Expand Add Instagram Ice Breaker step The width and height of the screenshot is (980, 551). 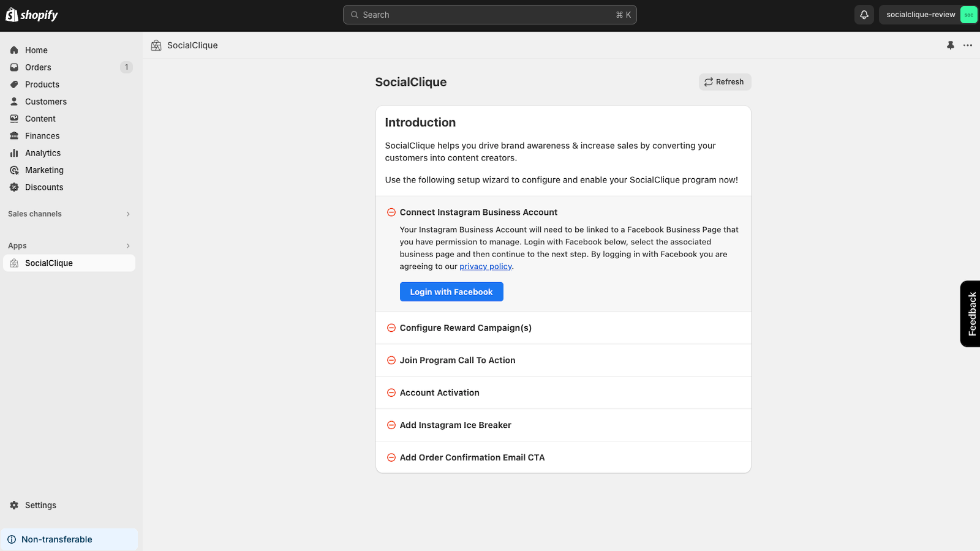pos(563,425)
